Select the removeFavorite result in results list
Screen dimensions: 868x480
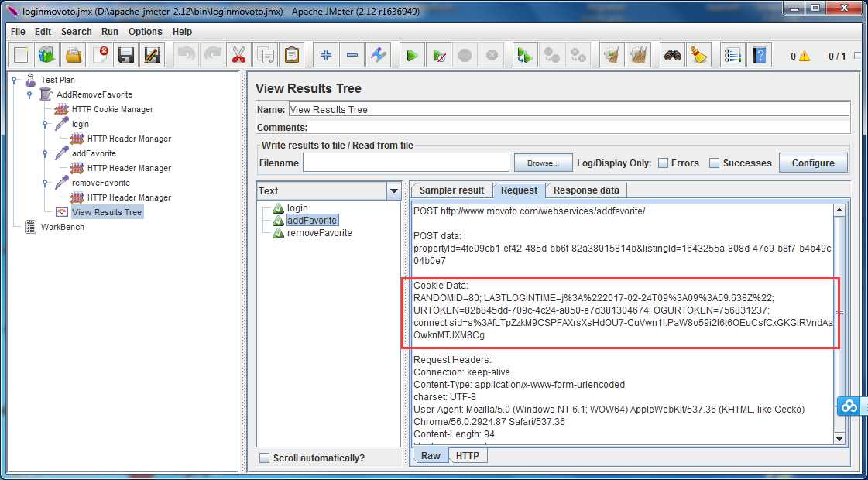pos(320,233)
